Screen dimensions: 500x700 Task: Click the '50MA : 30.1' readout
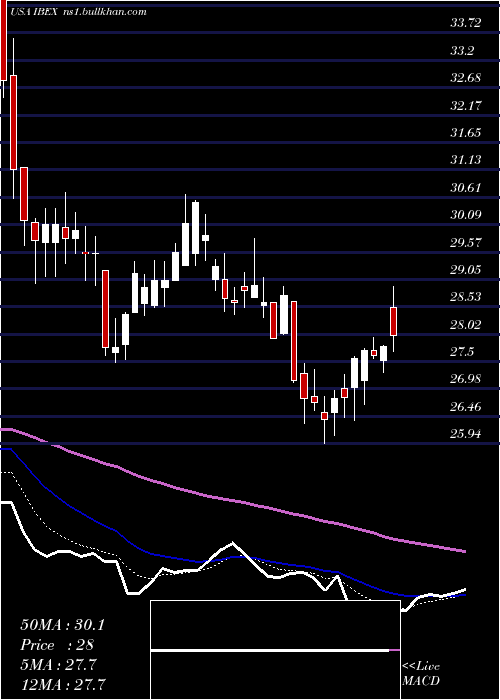[62, 625]
